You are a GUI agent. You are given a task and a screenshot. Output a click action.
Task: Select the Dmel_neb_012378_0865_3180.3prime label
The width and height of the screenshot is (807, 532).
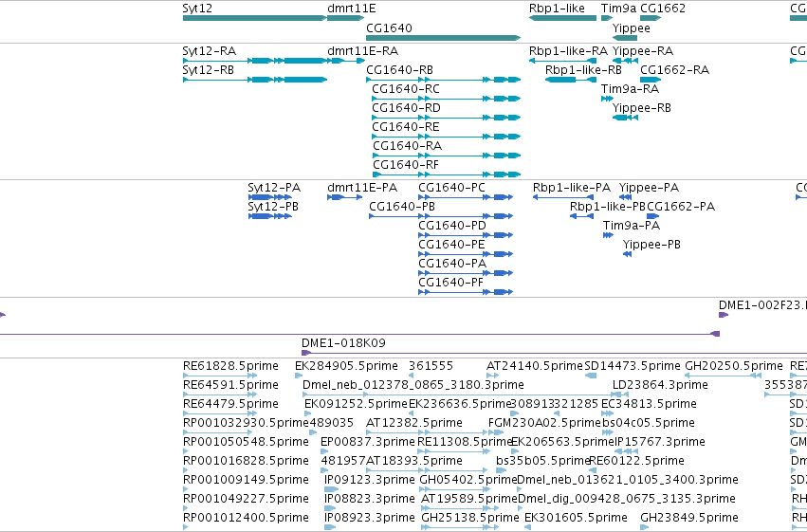point(413,385)
